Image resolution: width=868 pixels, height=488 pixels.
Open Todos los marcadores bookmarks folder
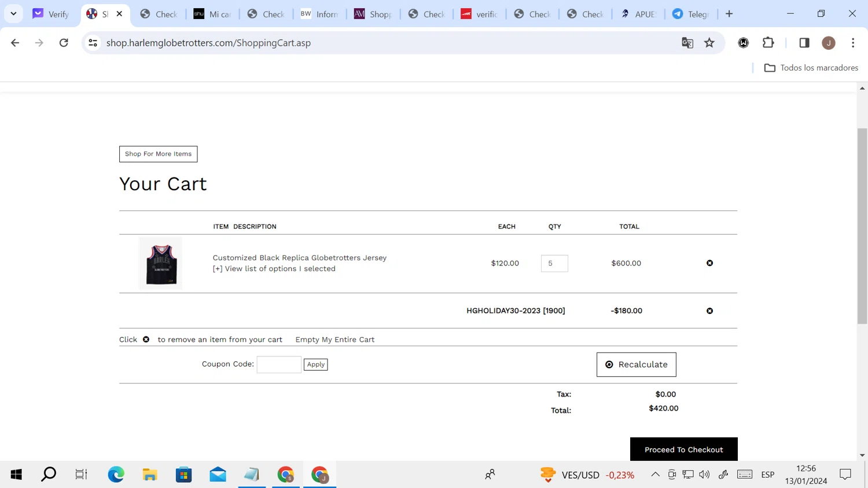(811, 68)
